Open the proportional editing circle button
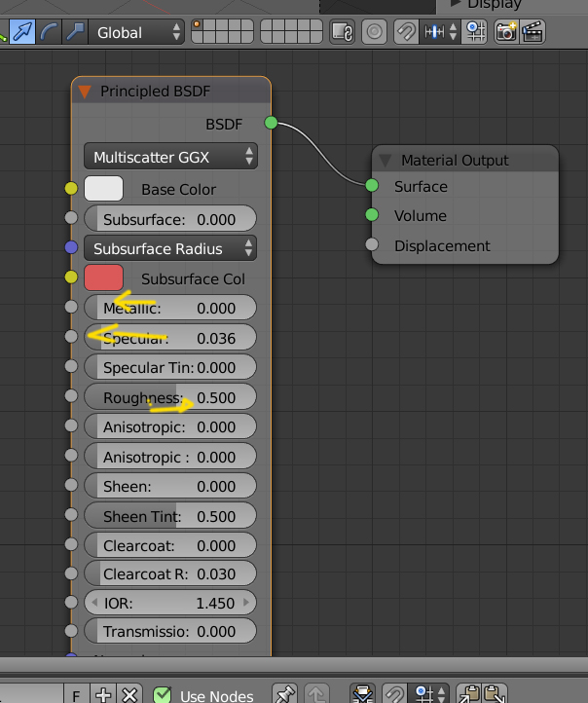Screen dimensions: 588x703 (x=374, y=32)
